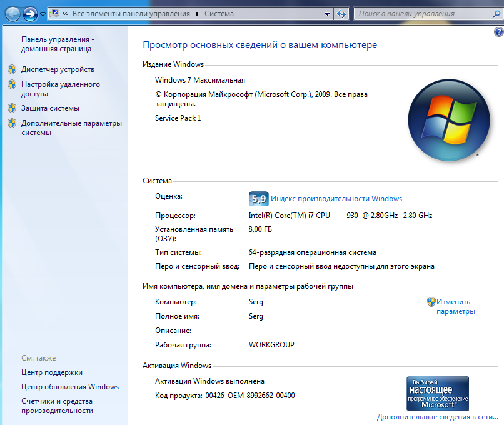Open help via the blue question mark

[498, 32]
